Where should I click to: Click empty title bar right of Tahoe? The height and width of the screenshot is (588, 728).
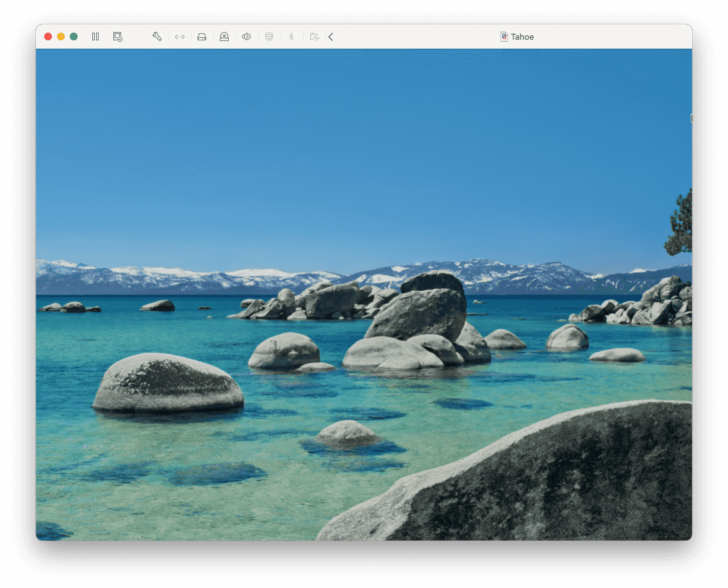(609, 37)
